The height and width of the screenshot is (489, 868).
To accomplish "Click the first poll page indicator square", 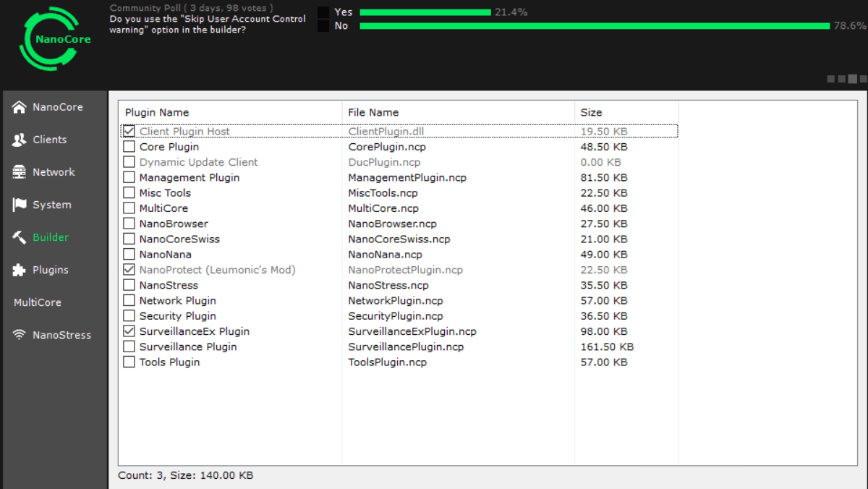I will 831,79.
